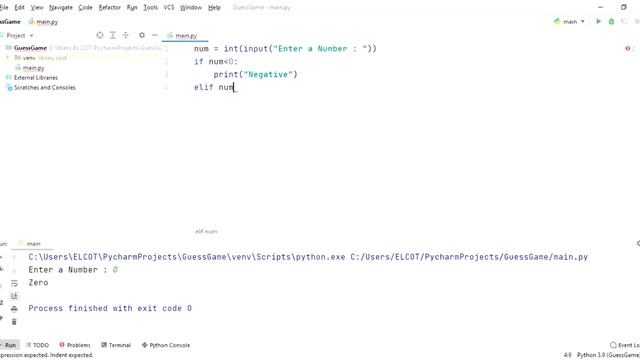This screenshot has width=640, height=360.
Task: Select GuessGame project root in tree
Action: point(30,48)
